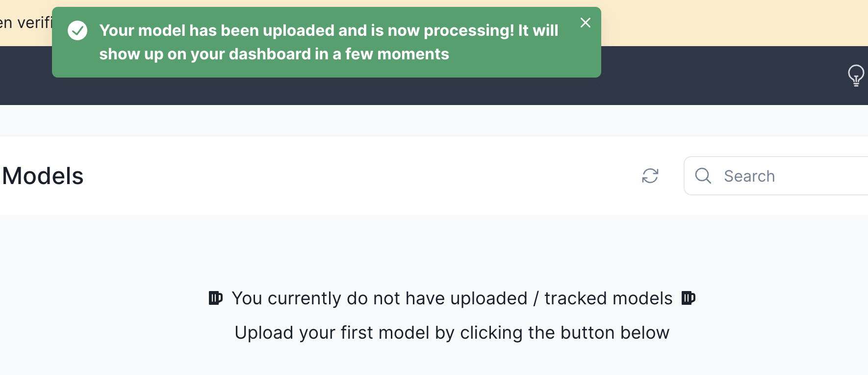Click the lightbulb in the navbar
The height and width of the screenshot is (375, 868).
click(856, 76)
